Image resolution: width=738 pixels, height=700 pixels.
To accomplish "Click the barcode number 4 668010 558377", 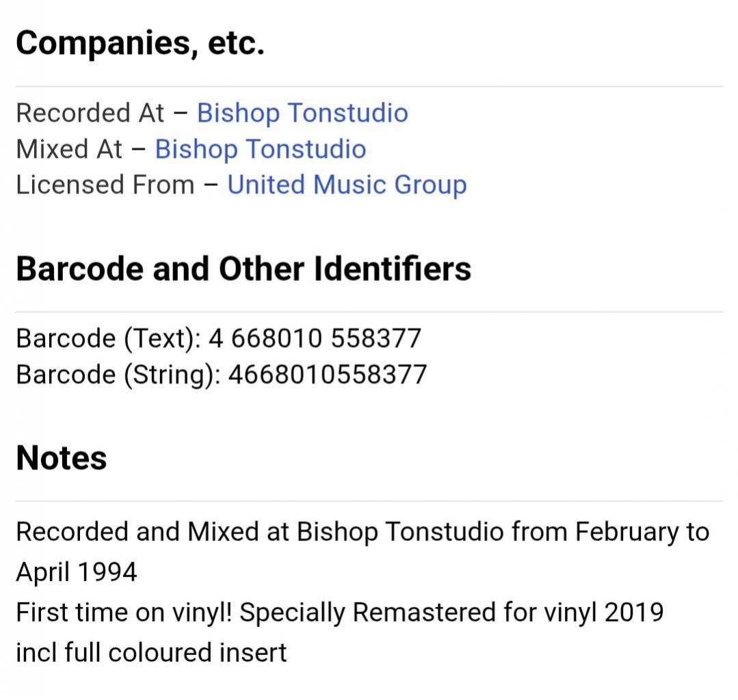I will point(315,338).
